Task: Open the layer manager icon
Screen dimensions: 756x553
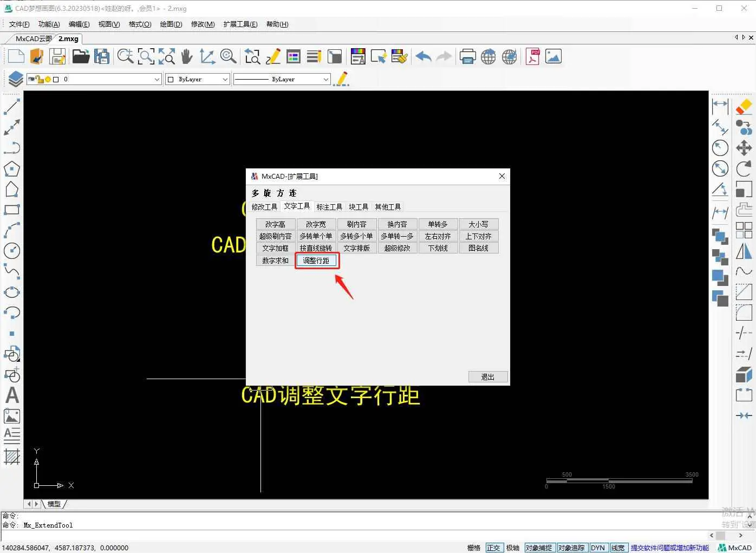Action: pyautogui.click(x=15, y=79)
